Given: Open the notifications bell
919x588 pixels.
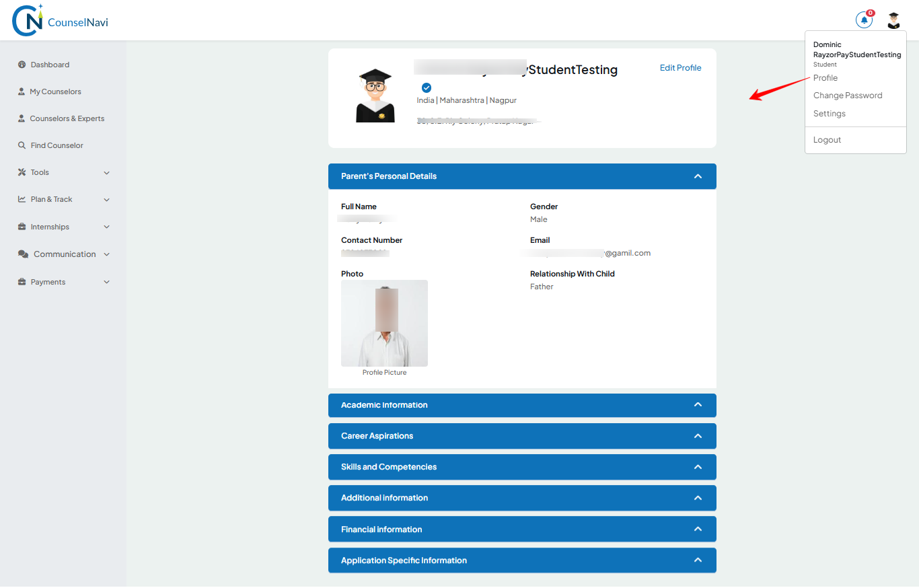Looking at the screenshot, I should click(x=864, y=20).
